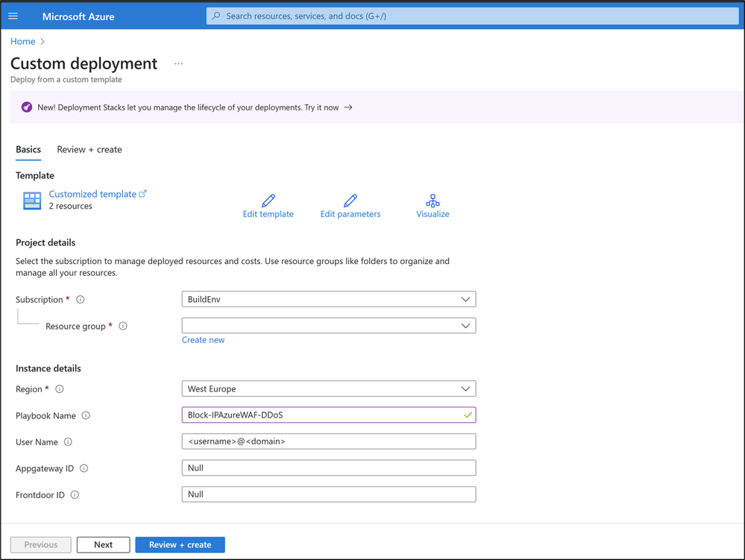Click the external link icon beside Customized template
Screen dimensions: 745x560
[142, 194]
